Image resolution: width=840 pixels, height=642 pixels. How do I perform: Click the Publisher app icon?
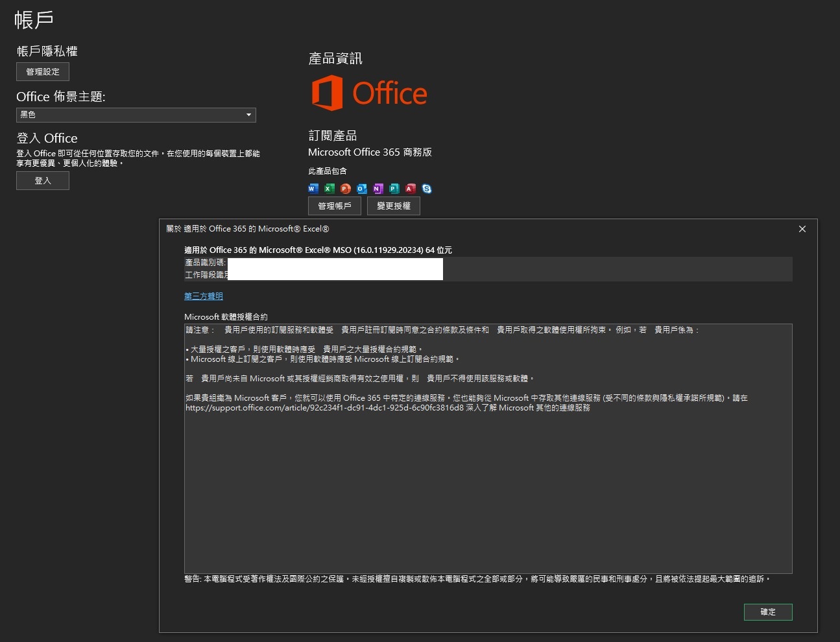click(x=394, y=189)
